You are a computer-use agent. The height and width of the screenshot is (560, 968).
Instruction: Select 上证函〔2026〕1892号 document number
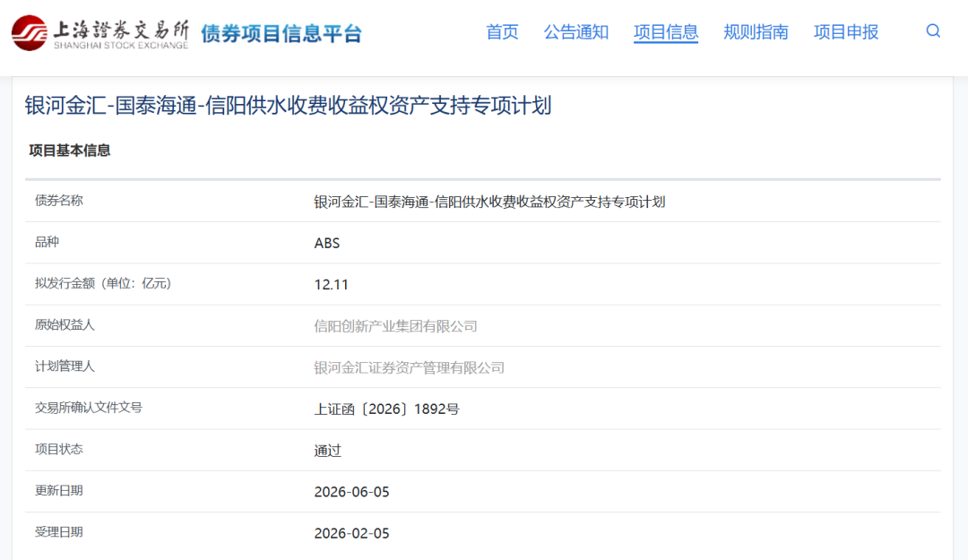pos(386,409)
